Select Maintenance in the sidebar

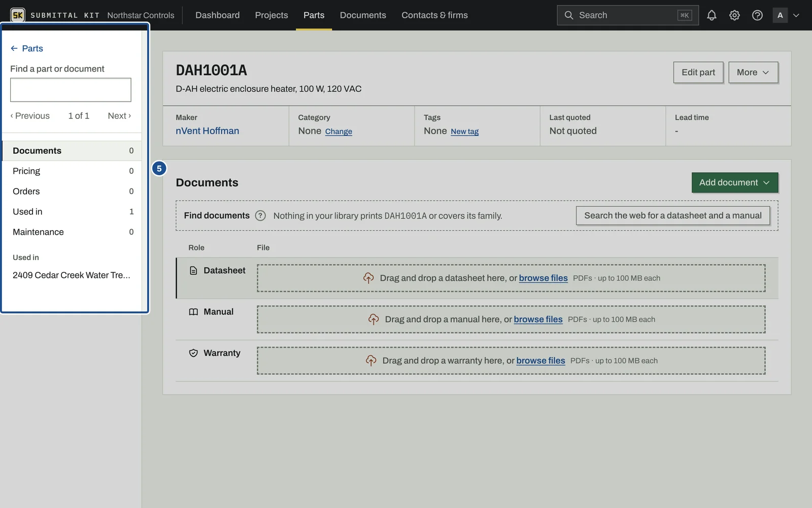tap(72, 232)
